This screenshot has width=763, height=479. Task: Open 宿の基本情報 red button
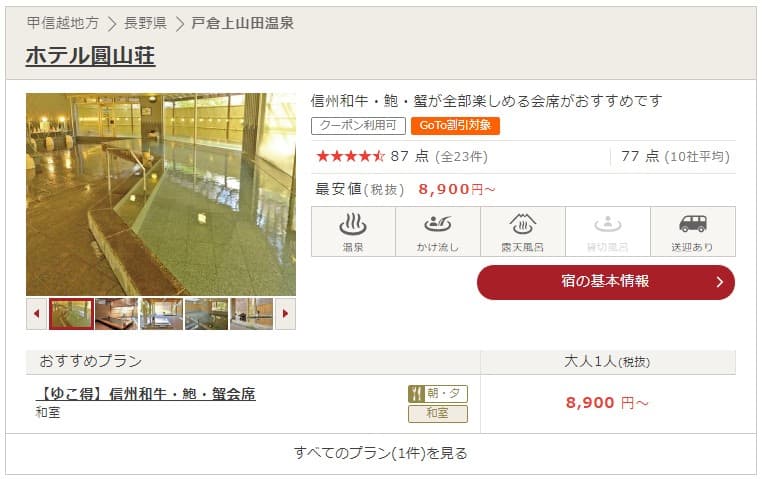(x=606, y=282)
